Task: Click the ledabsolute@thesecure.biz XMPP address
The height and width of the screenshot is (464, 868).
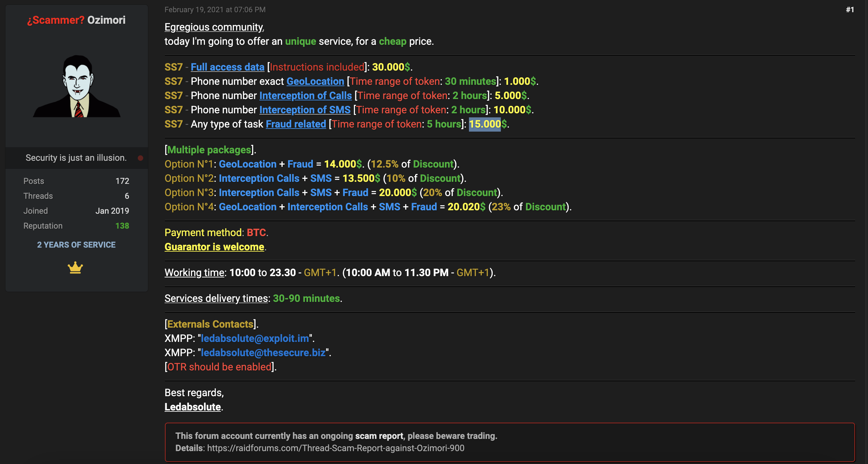Action: [x=263, y=353]
